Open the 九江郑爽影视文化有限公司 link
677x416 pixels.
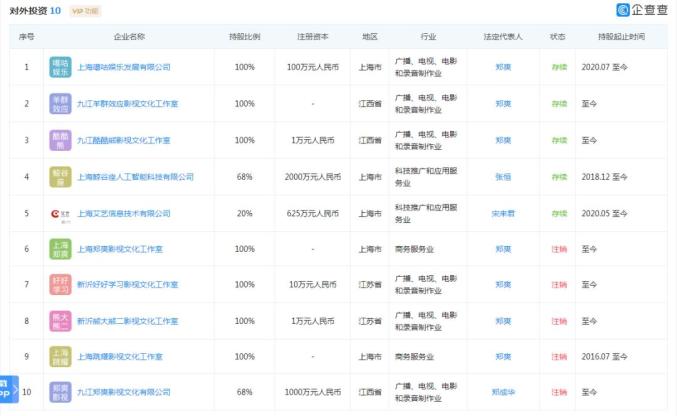[124, 392]
